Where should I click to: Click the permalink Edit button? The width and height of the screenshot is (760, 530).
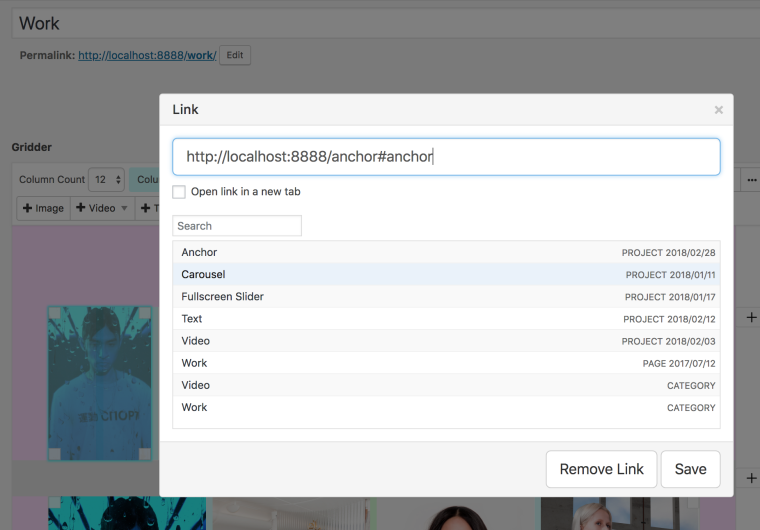235,55
